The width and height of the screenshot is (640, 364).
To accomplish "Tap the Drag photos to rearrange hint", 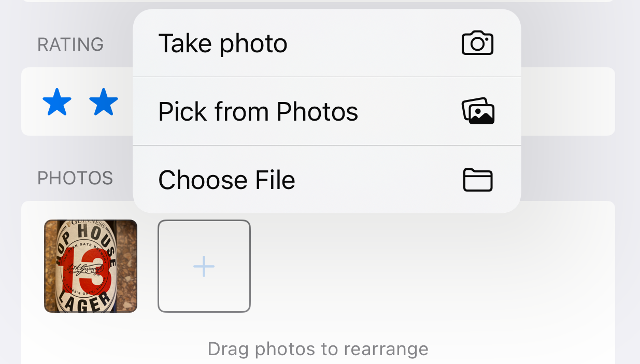I will click(x=318, y=348).
